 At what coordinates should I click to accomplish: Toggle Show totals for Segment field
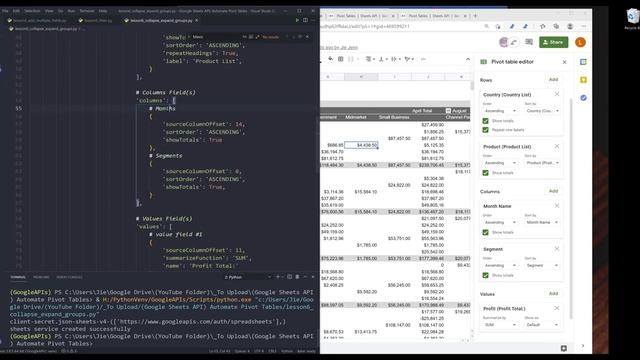coord(485,275)
